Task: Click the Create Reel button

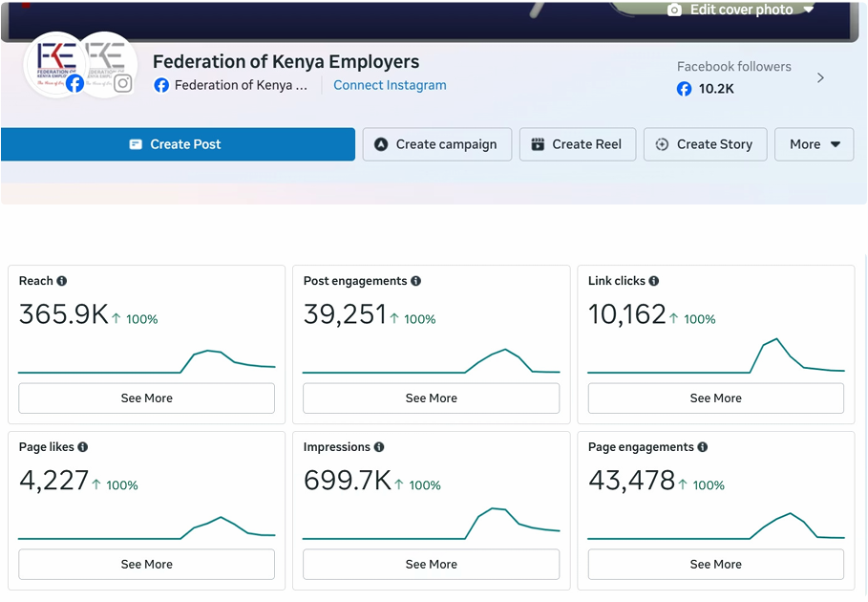Action: pyautogui.click(x=578, y=144)
